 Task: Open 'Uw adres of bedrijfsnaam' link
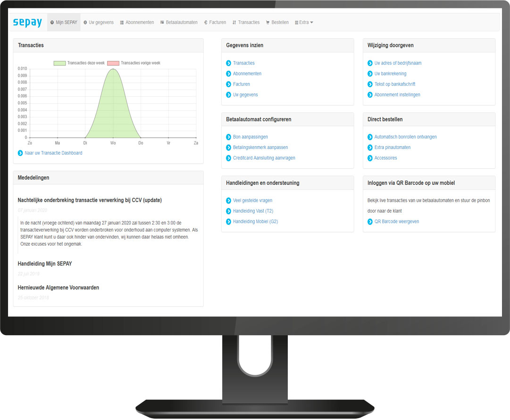[398, 63]
